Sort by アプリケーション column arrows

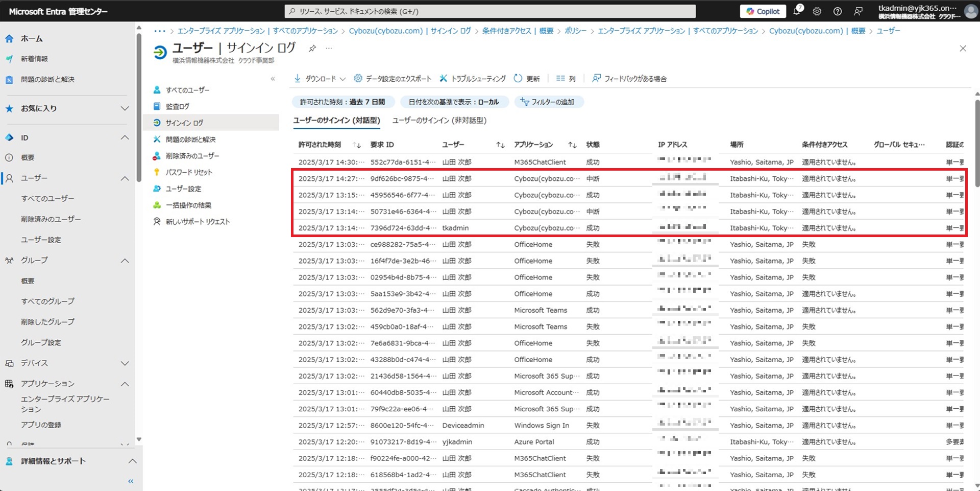[572, 145]
